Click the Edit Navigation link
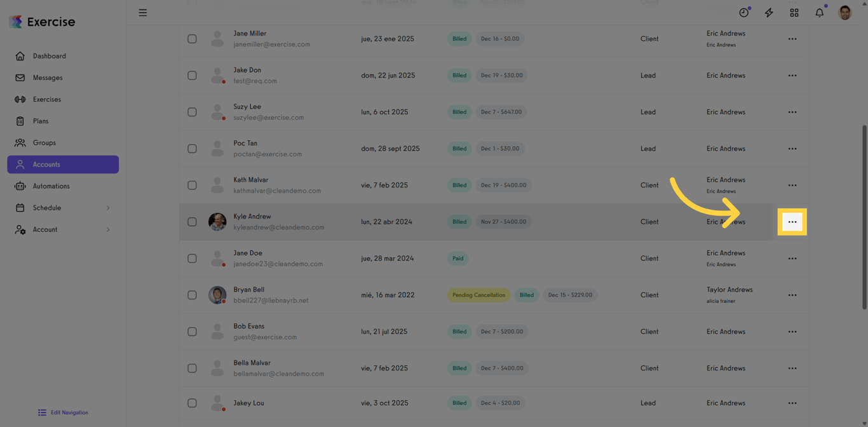The image size is (868, 427). [x=62, y=412]
